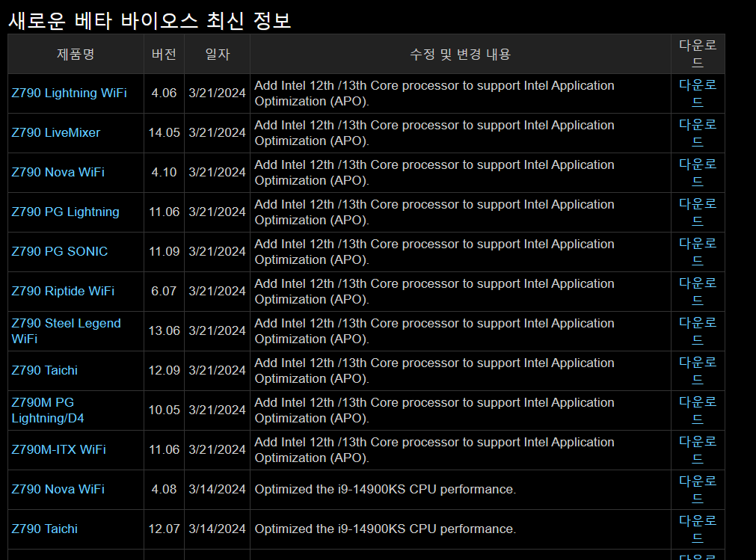Open Z790 Taichi link for version 12.07
Screen dimensions: 756x560
tap(44, 529)
